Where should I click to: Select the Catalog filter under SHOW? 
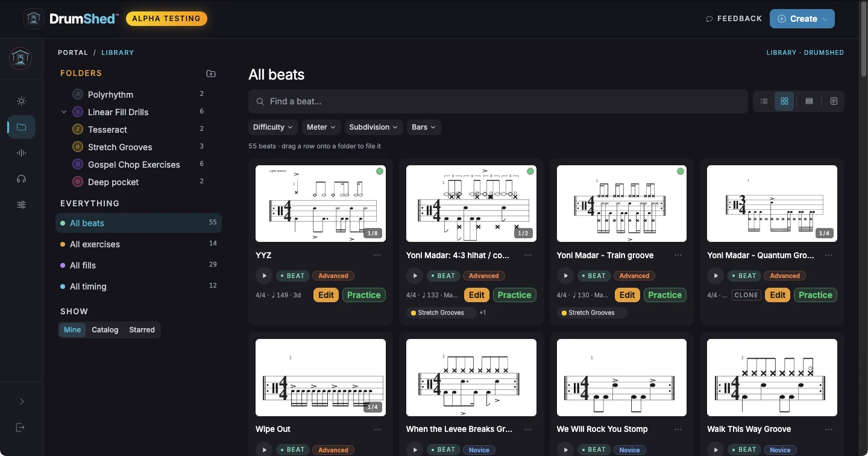coord(105,330)
